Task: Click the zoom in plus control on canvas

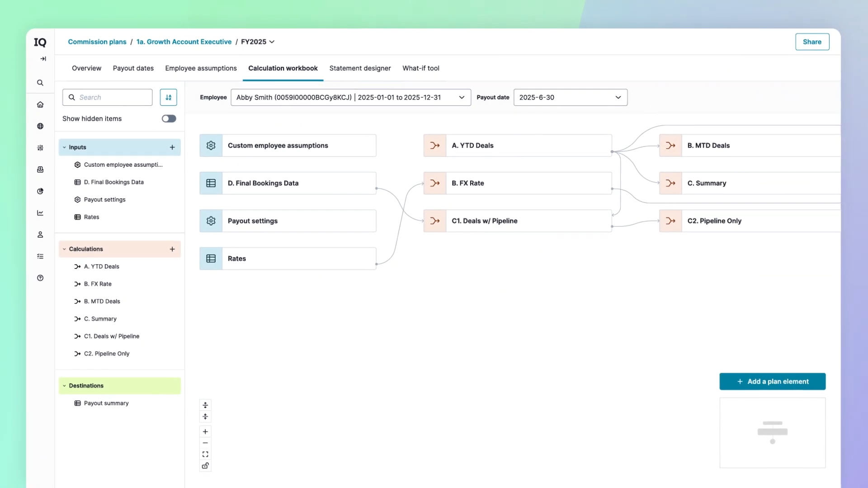Action: click(x=205, y=432)
